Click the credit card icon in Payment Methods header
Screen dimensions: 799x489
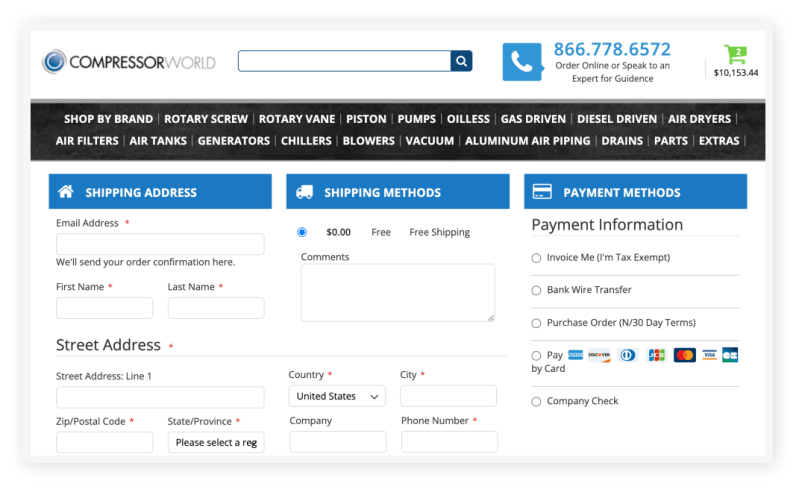(x=542, y=192)
